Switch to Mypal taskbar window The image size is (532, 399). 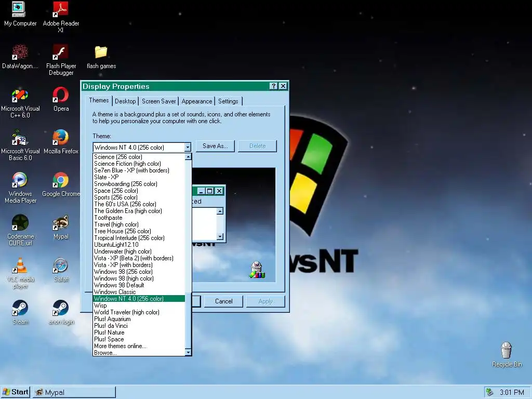[74, 392]
